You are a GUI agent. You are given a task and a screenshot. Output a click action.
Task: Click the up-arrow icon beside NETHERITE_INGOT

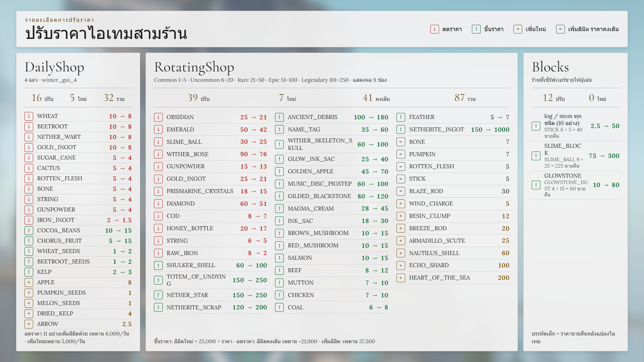click(401, 130)
